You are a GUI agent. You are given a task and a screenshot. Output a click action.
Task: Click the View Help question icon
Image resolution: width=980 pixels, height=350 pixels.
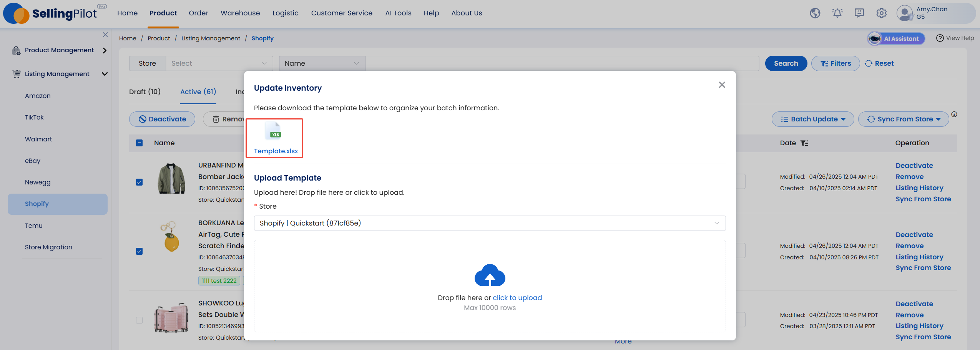pos(940,38)
